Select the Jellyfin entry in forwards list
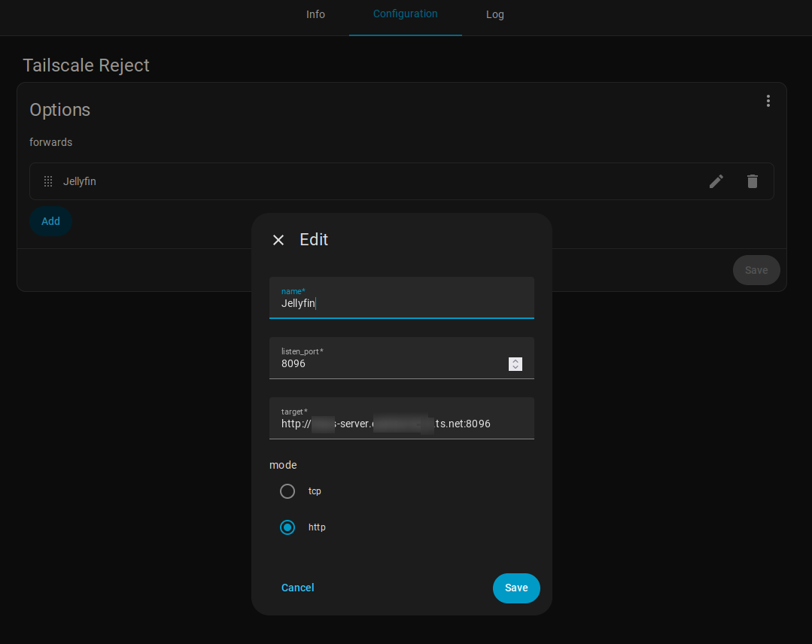This screenshot has width=812, height=644. click(x=80, y=181)
